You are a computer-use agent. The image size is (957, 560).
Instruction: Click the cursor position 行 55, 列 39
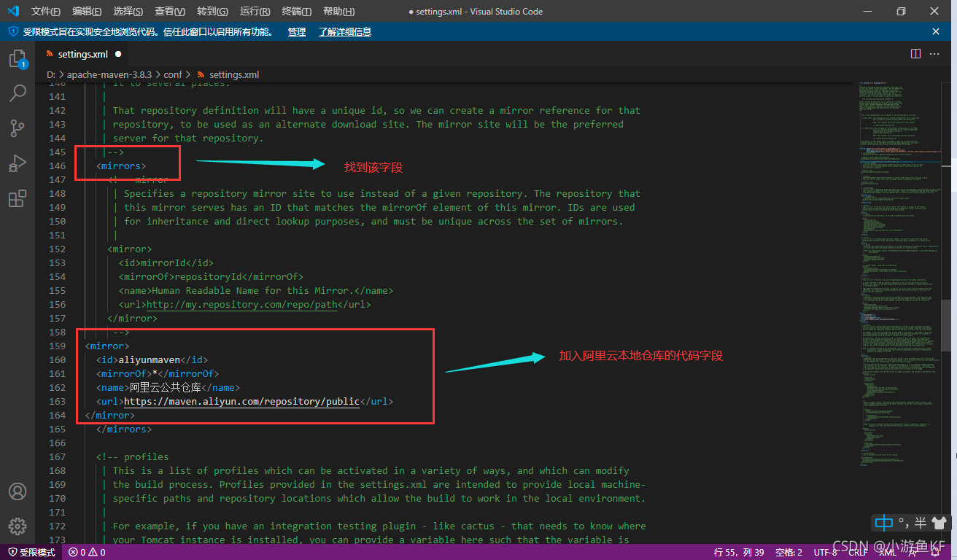coord(739,552)
